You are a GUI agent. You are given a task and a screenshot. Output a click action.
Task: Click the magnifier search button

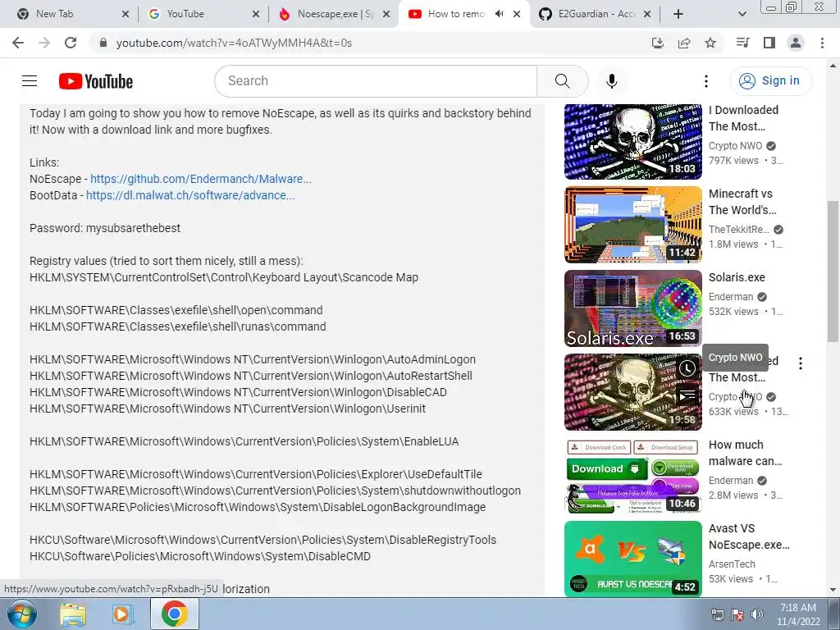[562, 81]
